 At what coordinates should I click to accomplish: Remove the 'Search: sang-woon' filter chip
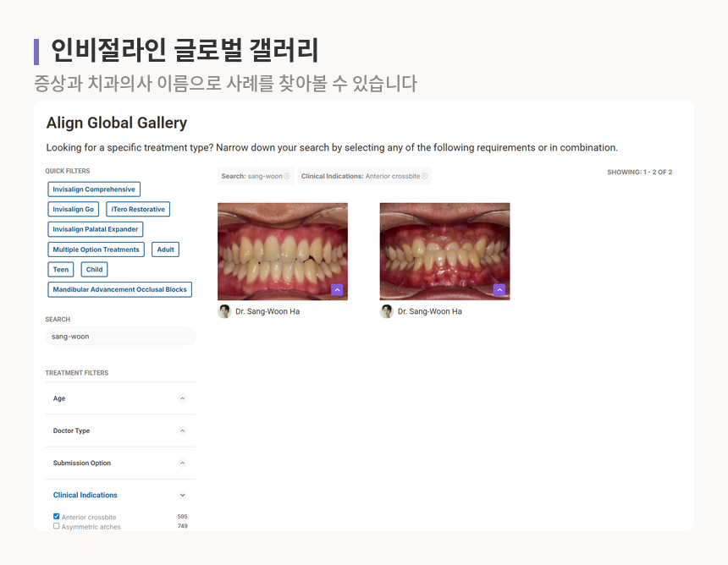pos(286,176)
